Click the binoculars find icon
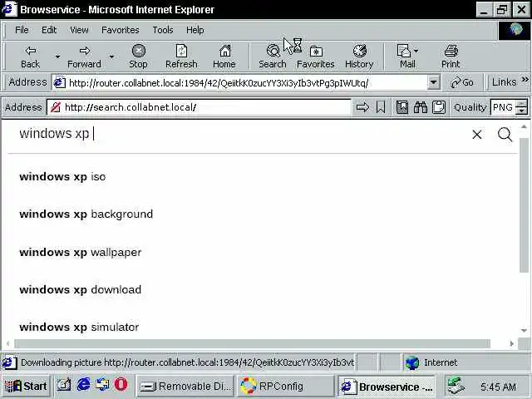Screen dimensions: 532x399 421,107
